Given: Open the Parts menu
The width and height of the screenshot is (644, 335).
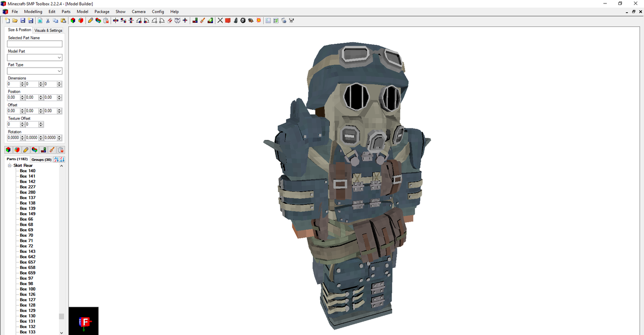Looking at the screenshot, I should click(66, 12).
